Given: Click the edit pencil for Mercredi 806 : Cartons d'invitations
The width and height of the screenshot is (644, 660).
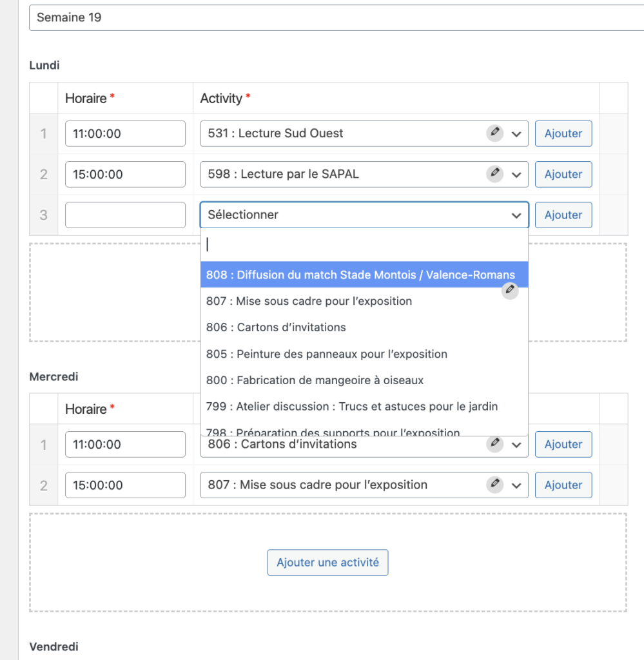Looking at the screenshot, I should [x=495, y=443].
